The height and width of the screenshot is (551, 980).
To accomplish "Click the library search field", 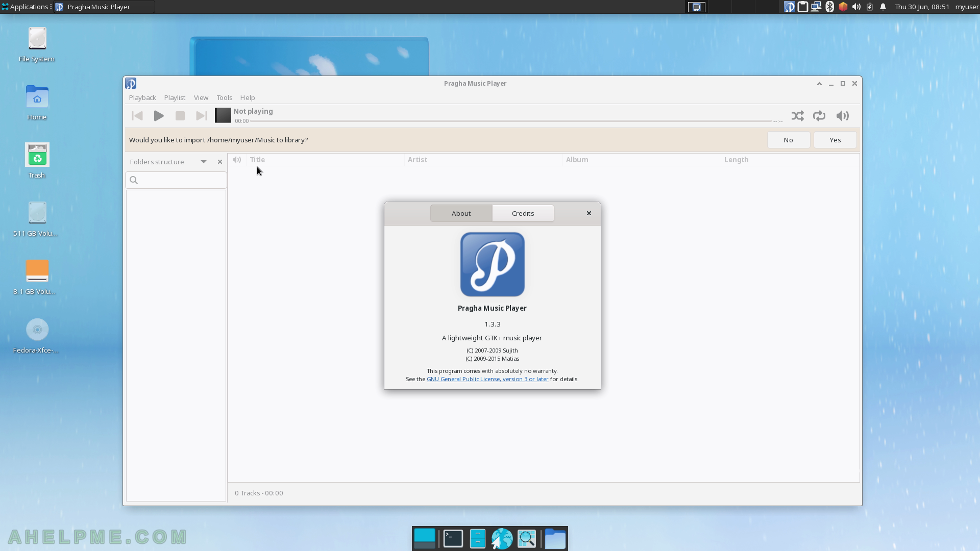I will [x=176, y=180].
